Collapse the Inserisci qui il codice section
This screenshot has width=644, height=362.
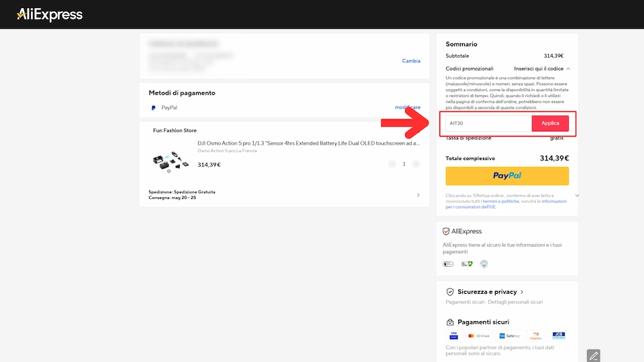pyautogui.click(x=542, y=68)
